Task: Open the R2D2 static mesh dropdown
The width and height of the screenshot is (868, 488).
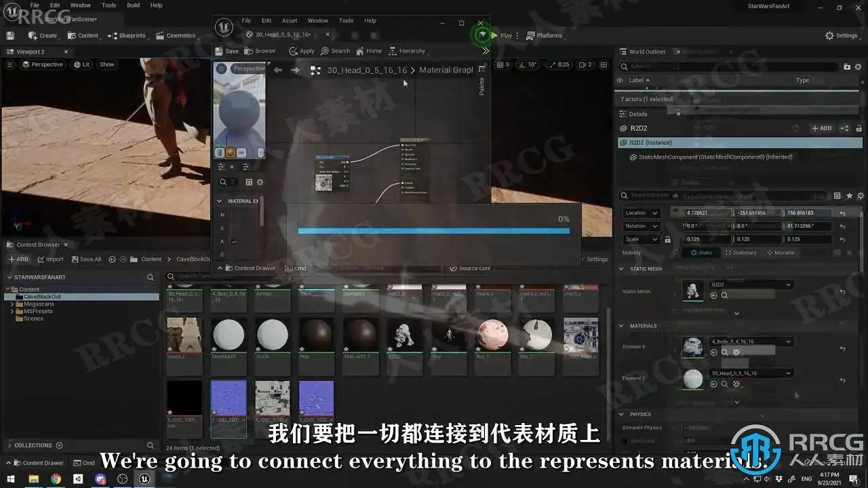Action: [x=751, y=285]
